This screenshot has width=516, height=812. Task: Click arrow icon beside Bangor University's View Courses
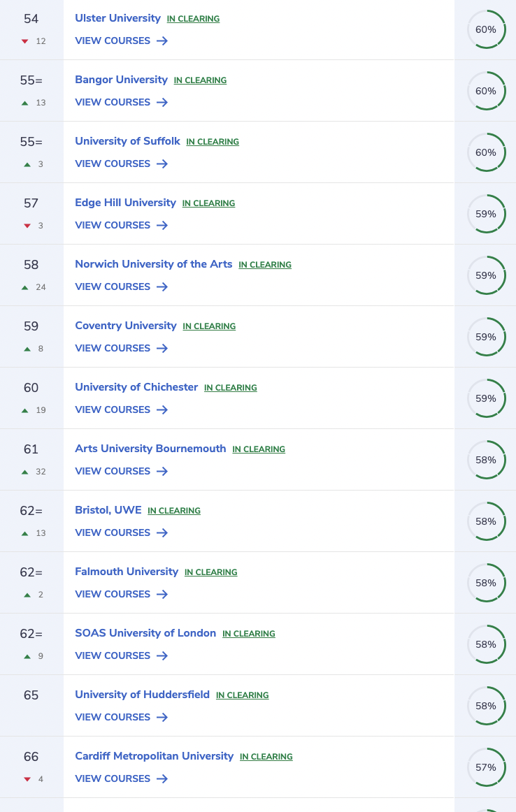(162, 103)
